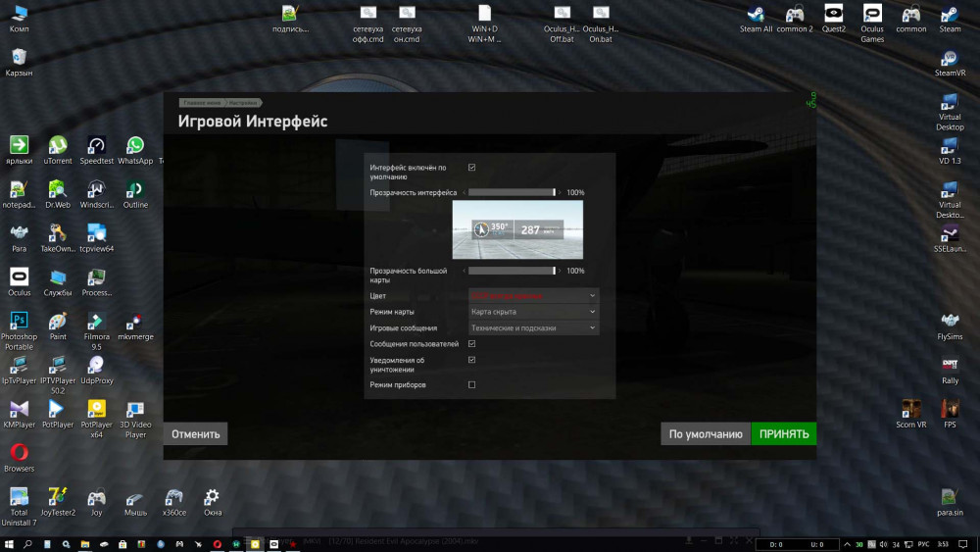
Task: Open 'Игровые сообщения' dropdown
Action: (x=533, y=327)
